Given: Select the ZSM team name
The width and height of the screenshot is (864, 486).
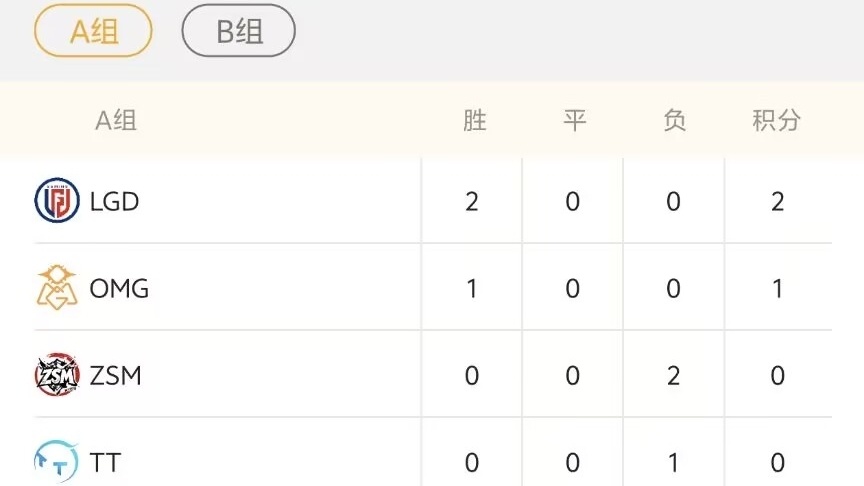Looking at the screenshot, I should 116,376.
